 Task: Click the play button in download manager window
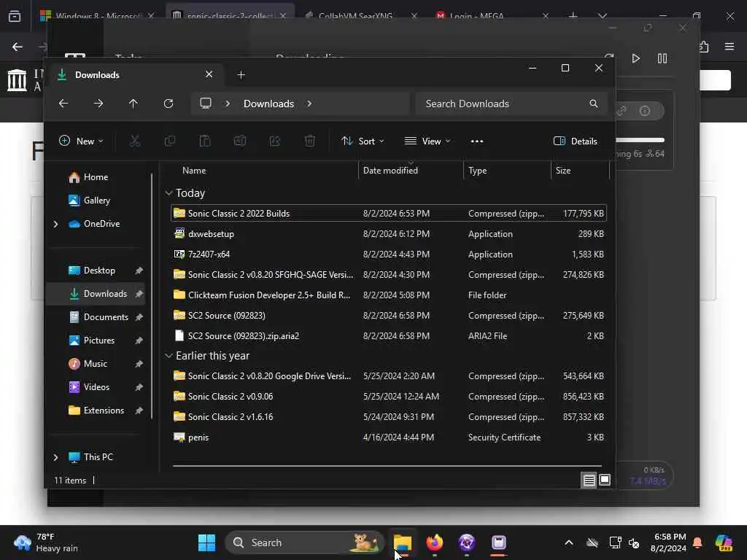point(635,58)
